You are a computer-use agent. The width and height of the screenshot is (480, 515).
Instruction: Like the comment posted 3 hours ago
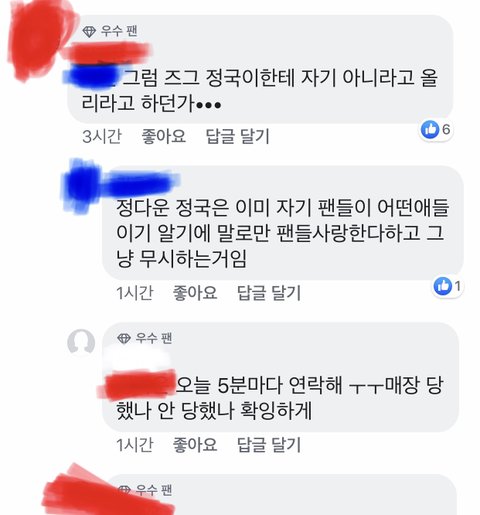163,136
